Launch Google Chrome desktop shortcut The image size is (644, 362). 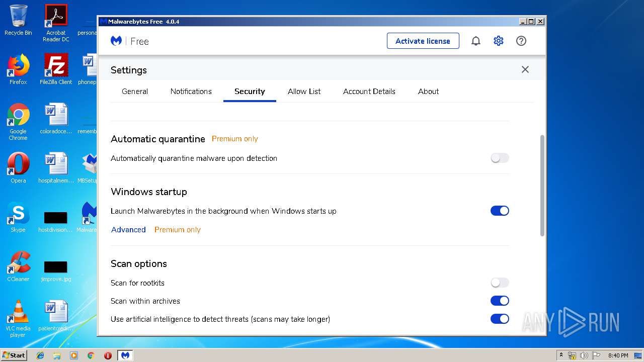[18, 122]
